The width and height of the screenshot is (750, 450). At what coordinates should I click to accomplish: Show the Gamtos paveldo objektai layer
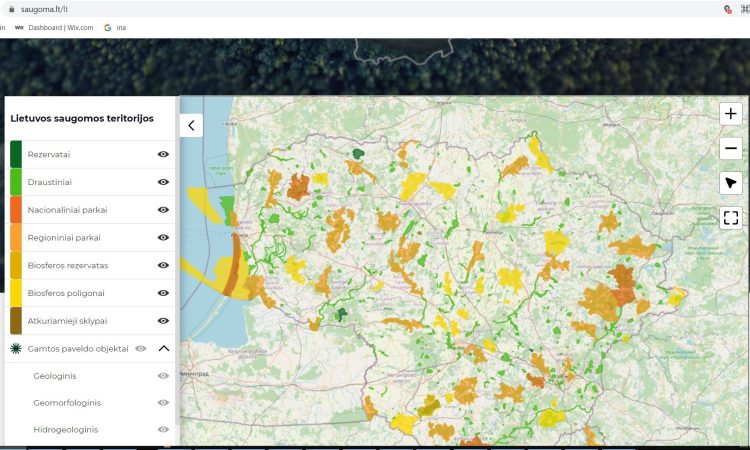141,348
